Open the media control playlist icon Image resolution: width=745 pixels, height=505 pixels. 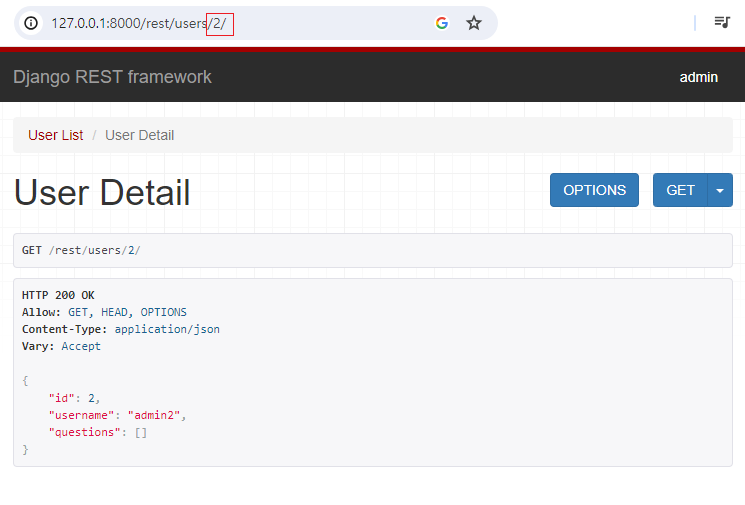[722, 22]
